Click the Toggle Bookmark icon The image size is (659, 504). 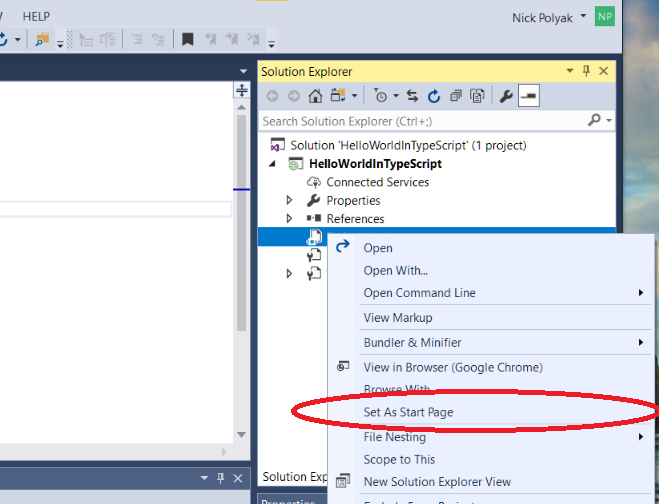point(187,40)
